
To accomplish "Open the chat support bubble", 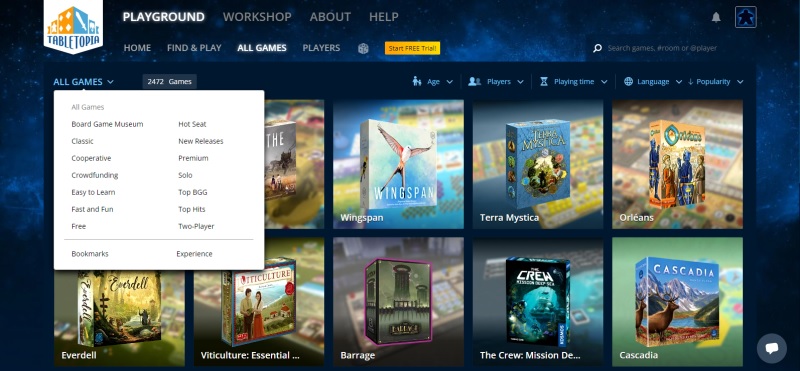I will (771, 348).
